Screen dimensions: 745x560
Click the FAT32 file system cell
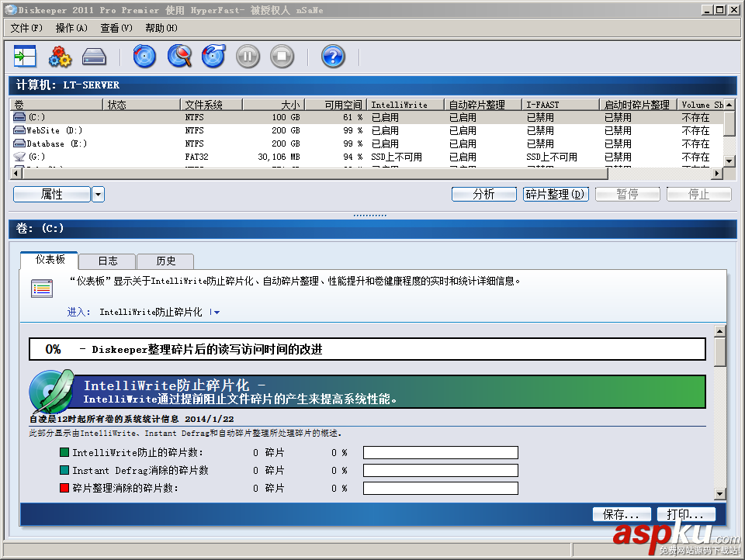click(196, 157)
